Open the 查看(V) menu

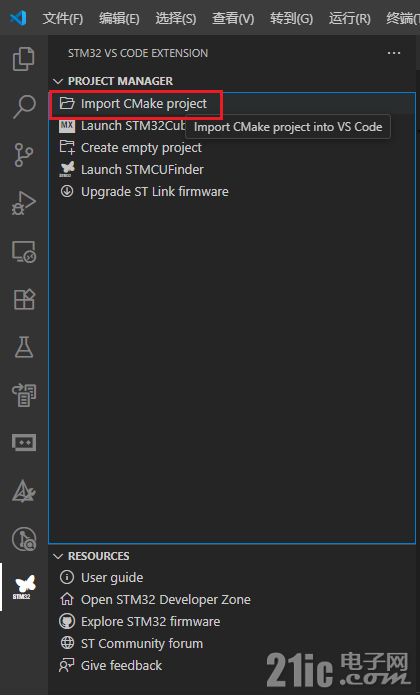233,18
